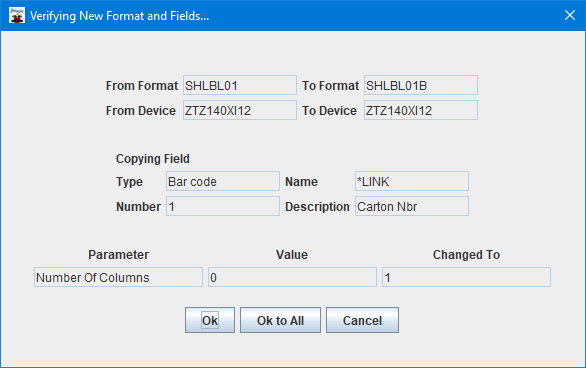Click the Description field Carton Nbr

[x=412, y=206]
